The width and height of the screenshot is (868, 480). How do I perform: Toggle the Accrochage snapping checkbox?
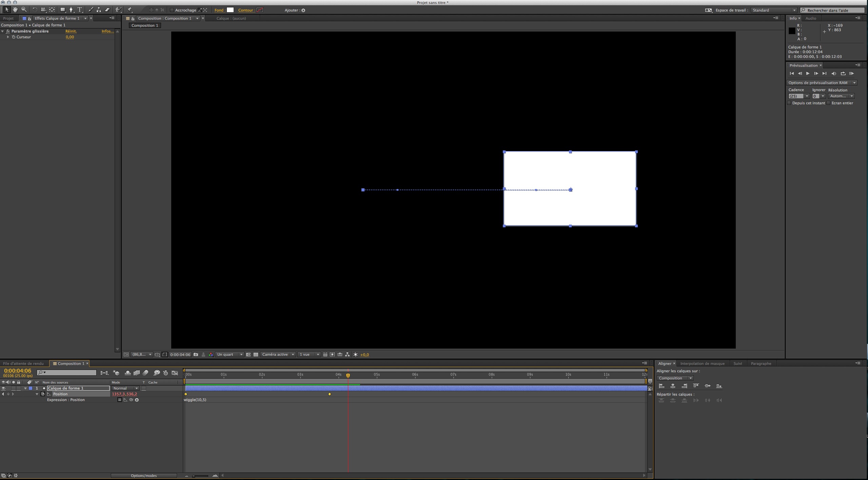[x=172, y=10]
